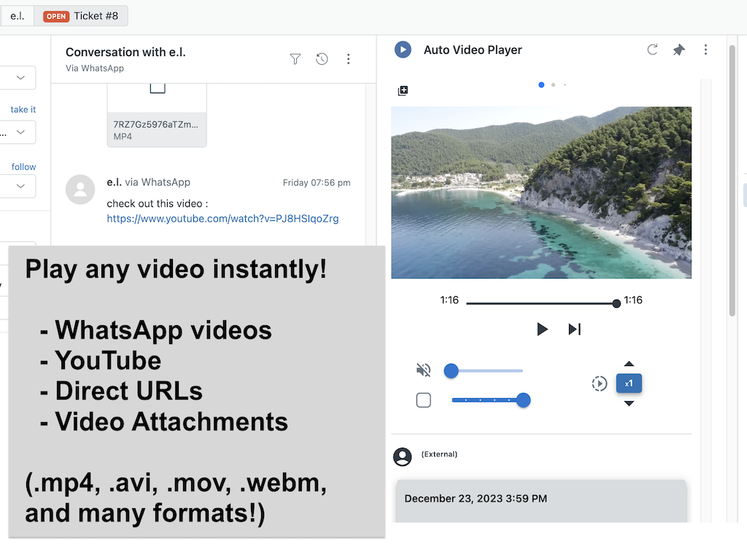
Task: Skip to the next video
Action: [575, 329]
